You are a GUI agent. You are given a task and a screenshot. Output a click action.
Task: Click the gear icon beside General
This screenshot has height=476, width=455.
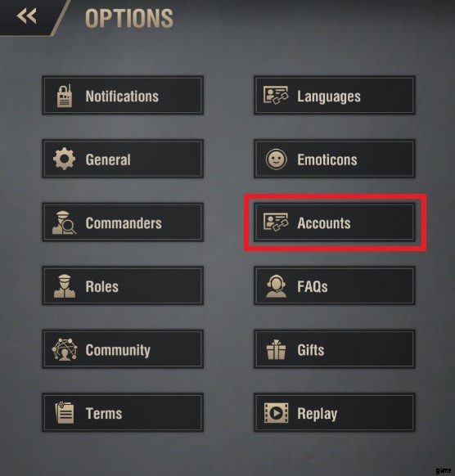(x=64, y=159)
